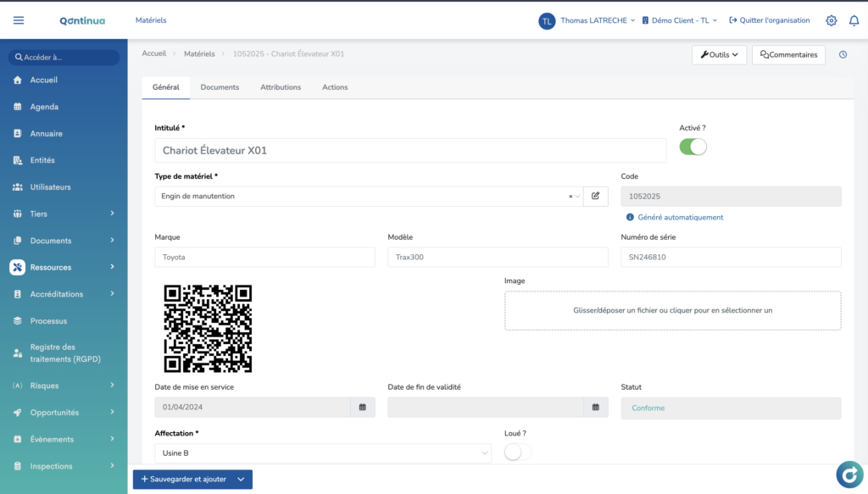Click edit icon next to Type de matériel
Image resolution: width=868 pixels, height=494 pixels.
pyautogui.click(x=595, y=197)
